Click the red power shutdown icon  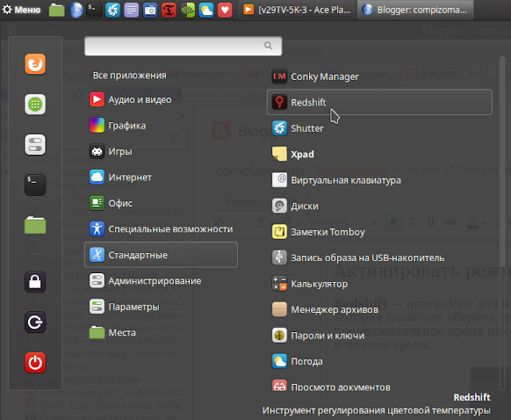pyautogui.click(x=35, y=363)
